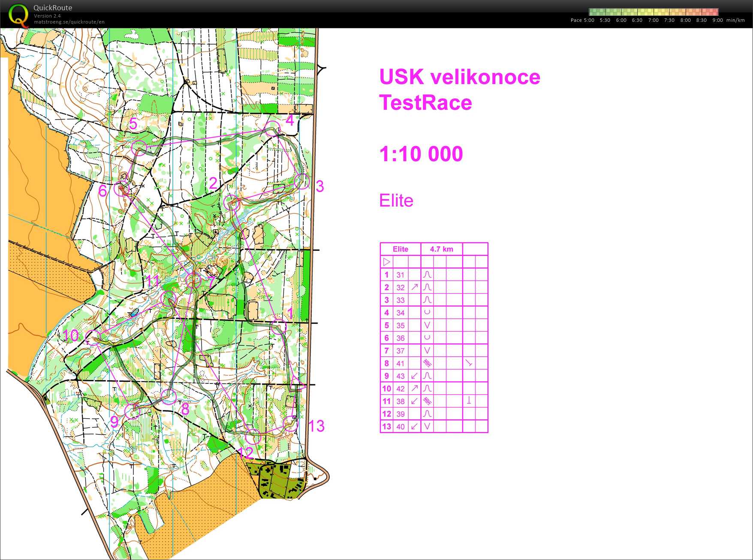Click control circle 3 on the map
The height and width of the screenshot is (560, 753).
[x=302, y=181]
